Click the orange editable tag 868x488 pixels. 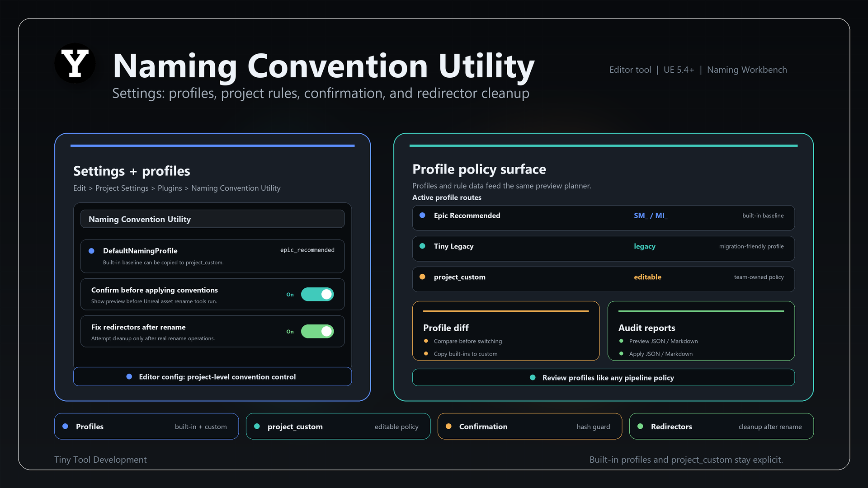(647, 277)
